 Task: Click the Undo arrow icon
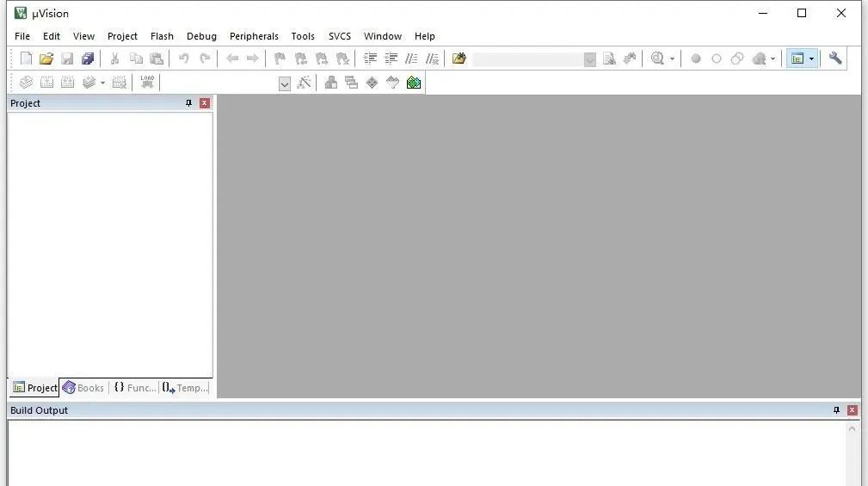(184, 58)
